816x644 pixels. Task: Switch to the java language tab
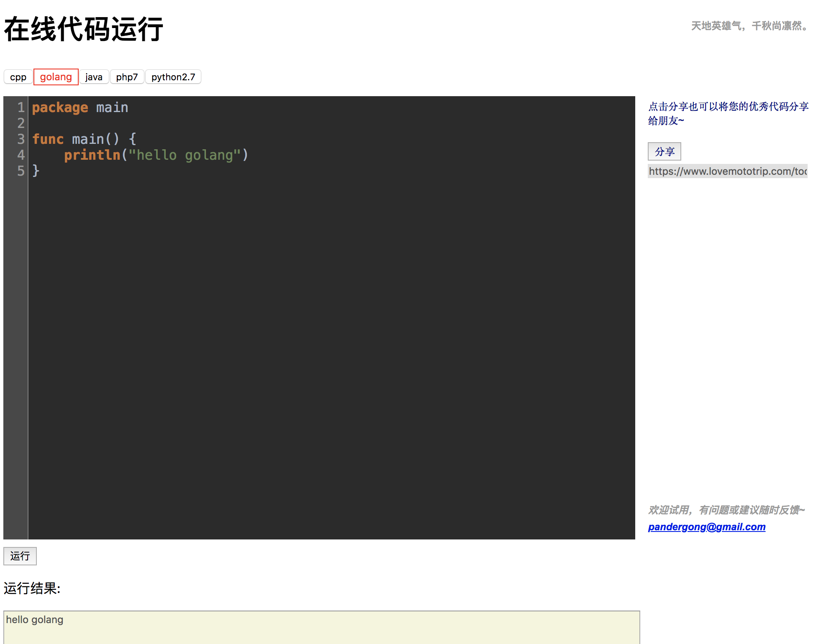(x=94, y=77)
